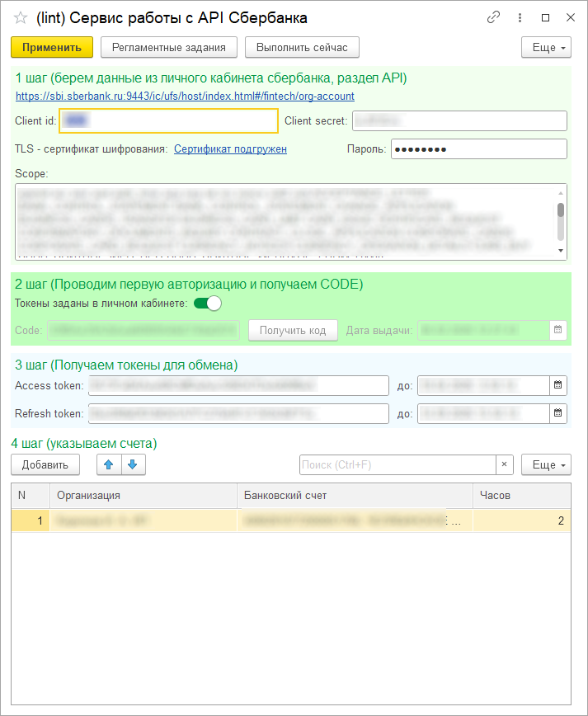
Task: Focus the Client id field
Action: [x=168, y=120]
